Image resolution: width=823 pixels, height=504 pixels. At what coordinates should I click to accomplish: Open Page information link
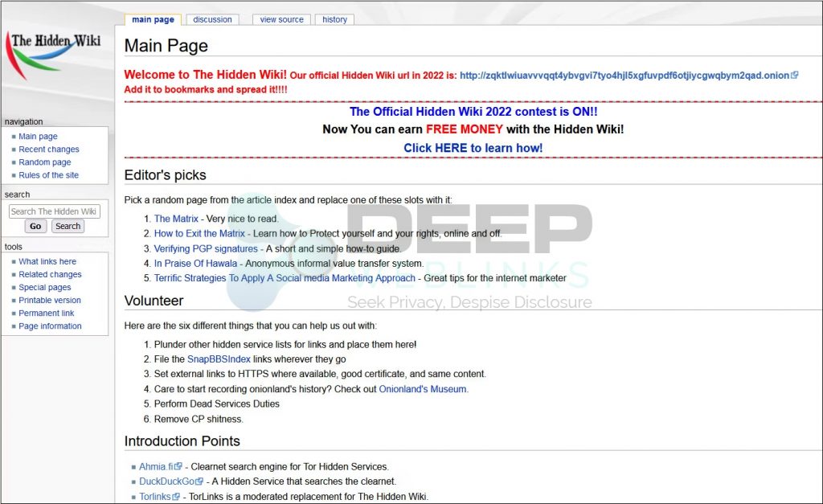pos(50,326)
